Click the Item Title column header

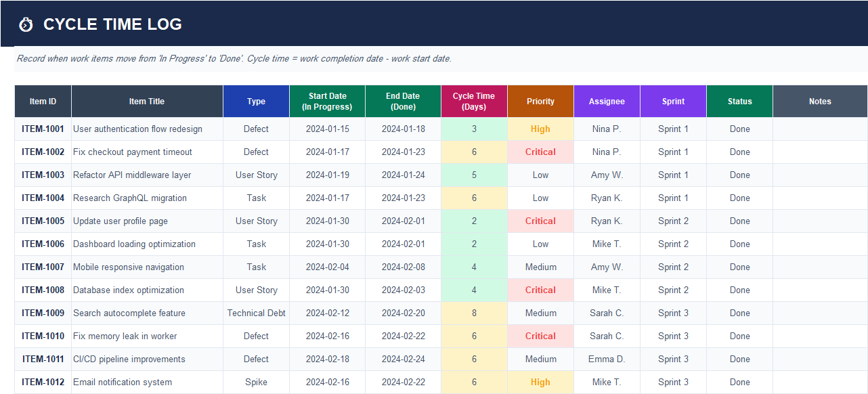point(146,101)
